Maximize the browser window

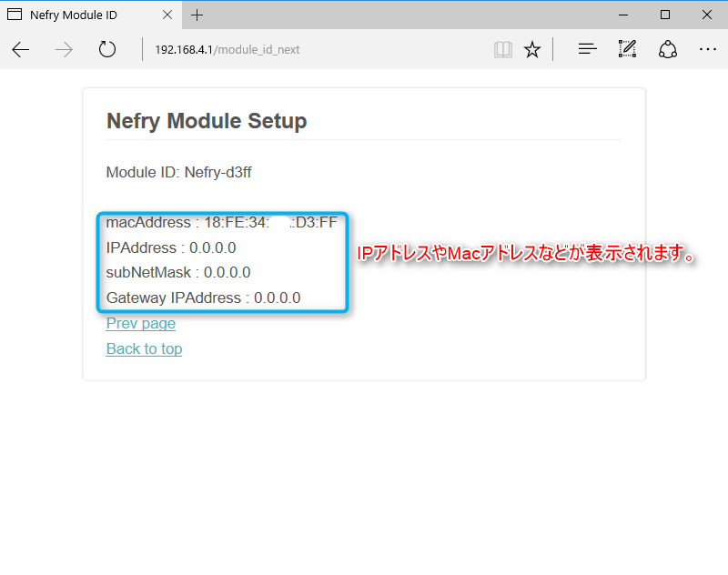tap(665, 15)
